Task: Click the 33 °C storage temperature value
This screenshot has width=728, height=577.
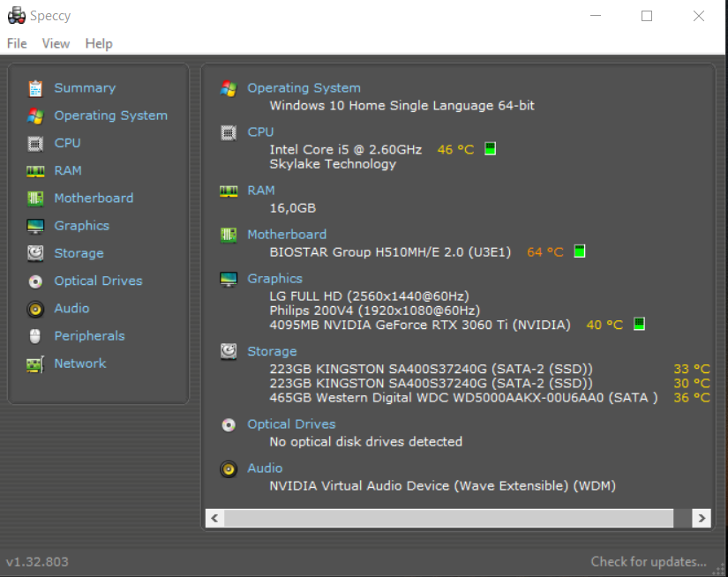Action: pyautogui.click(x=692, y=369)
